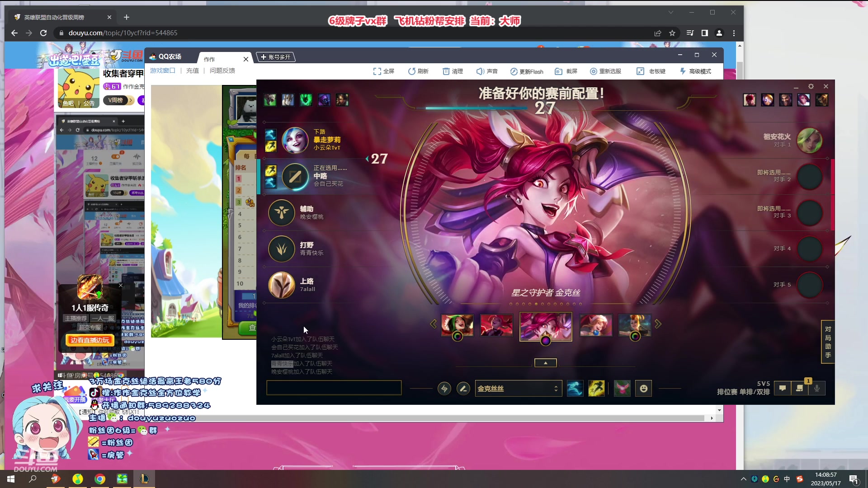The width and height of the screenshot is (868, 488).
Task: Open Windows Start menu
Action: pyautogui.click(x=11, y=479)
